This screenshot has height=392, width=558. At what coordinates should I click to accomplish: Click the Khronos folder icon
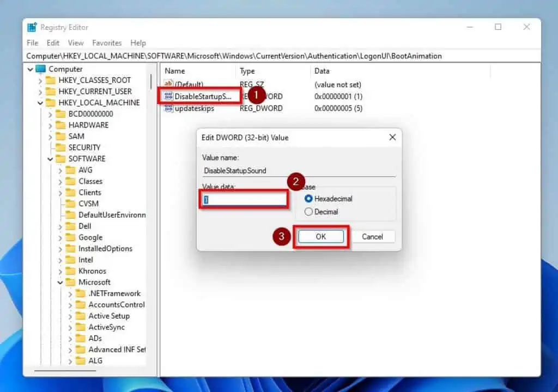pos(70,271)
